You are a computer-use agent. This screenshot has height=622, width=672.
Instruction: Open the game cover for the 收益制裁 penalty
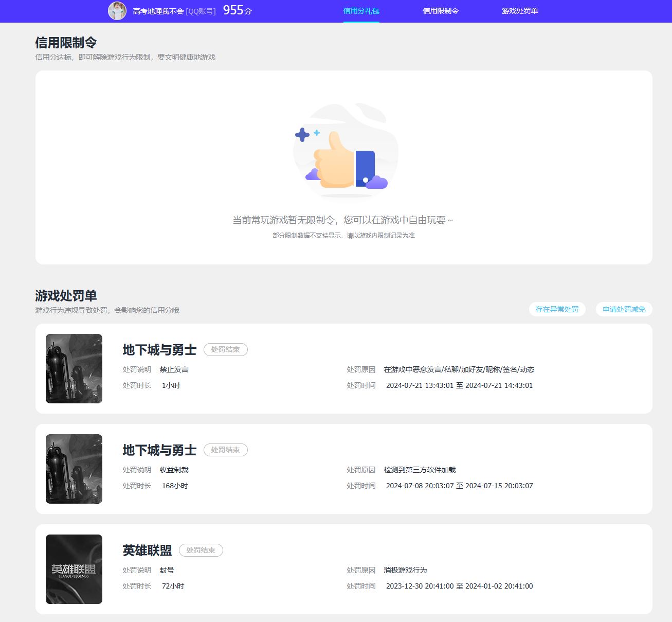(74, 469)
